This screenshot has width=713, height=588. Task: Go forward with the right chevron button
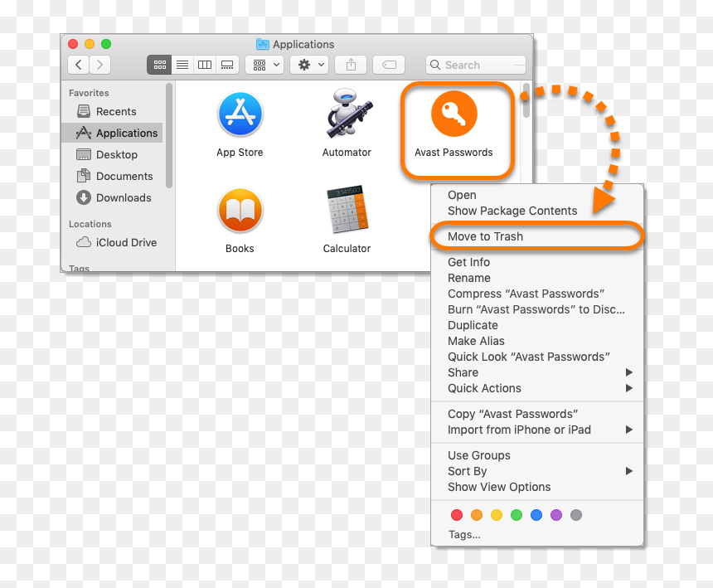click(x=99, y=65)
